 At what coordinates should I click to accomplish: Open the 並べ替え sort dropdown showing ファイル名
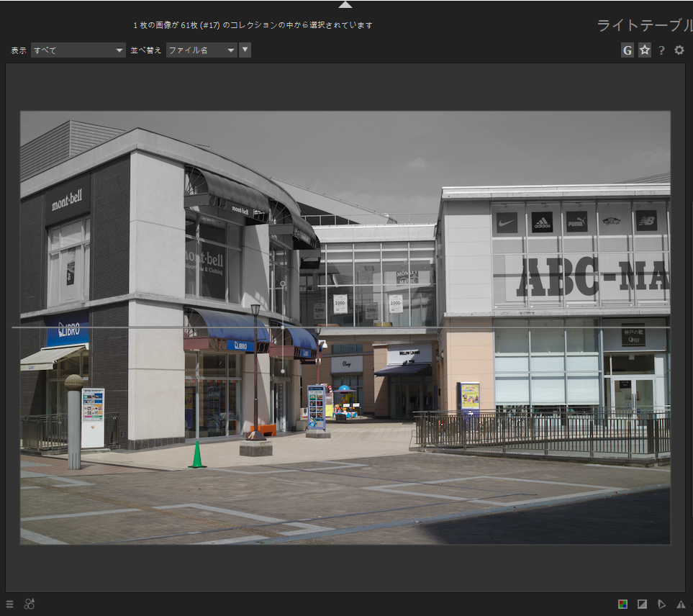point(201,50)
